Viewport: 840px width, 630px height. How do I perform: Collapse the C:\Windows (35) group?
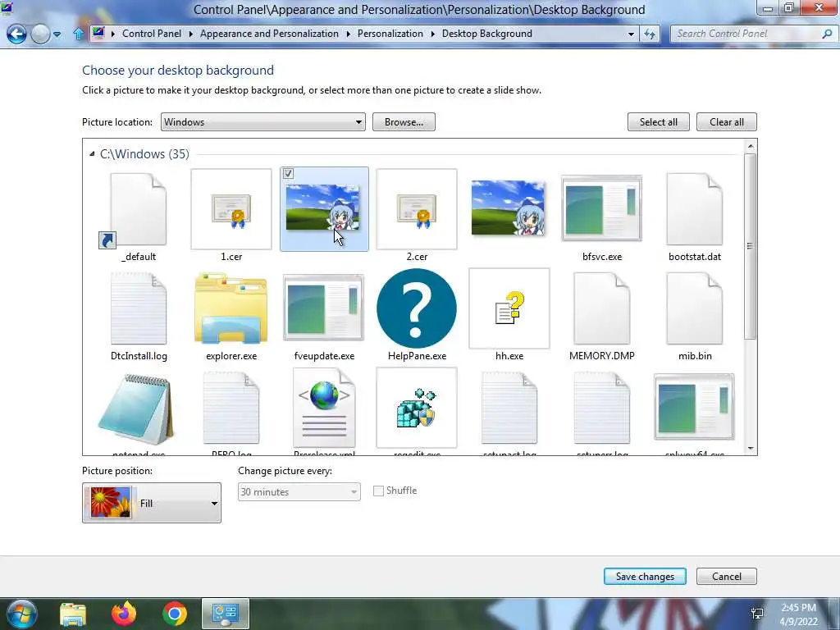click(x=92, y=154)
